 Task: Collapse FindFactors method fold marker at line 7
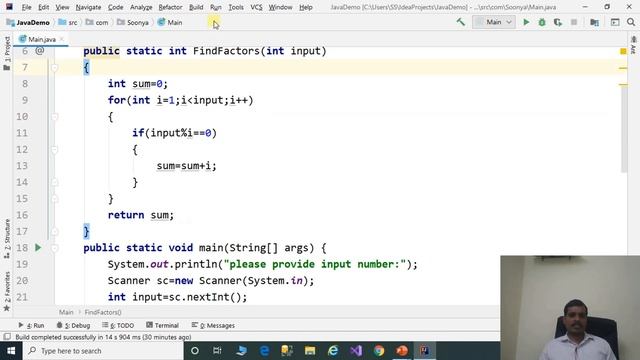55,67
